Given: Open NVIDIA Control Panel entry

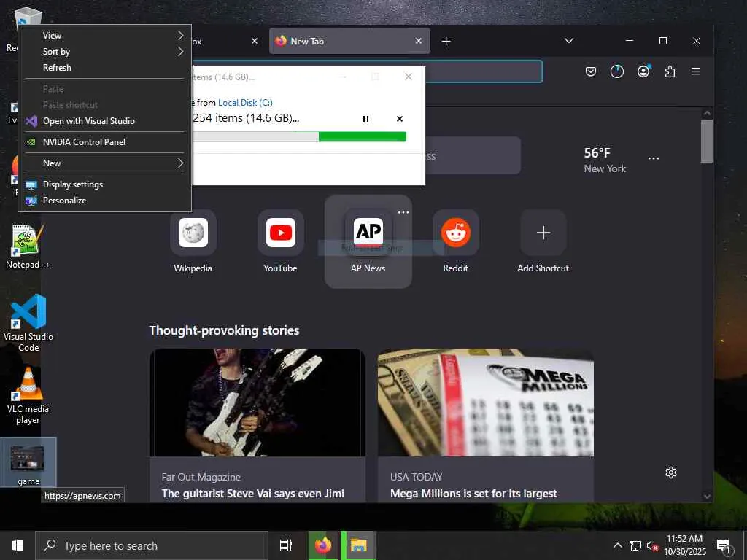Looking at the screenshot, I should coord(105,142).
